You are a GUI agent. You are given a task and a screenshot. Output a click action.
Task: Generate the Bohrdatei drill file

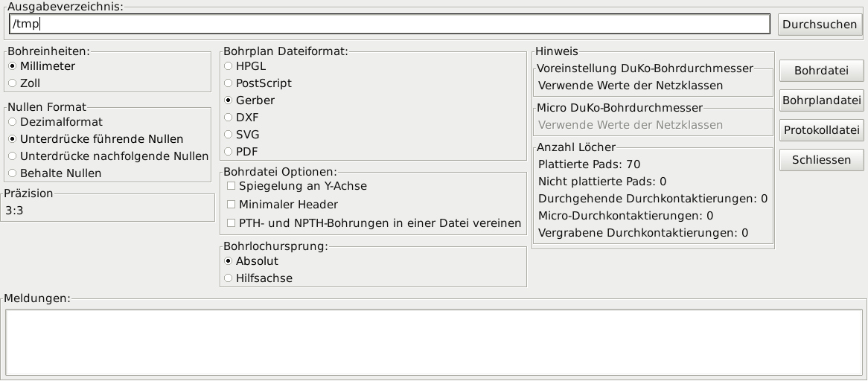[821, 71]
